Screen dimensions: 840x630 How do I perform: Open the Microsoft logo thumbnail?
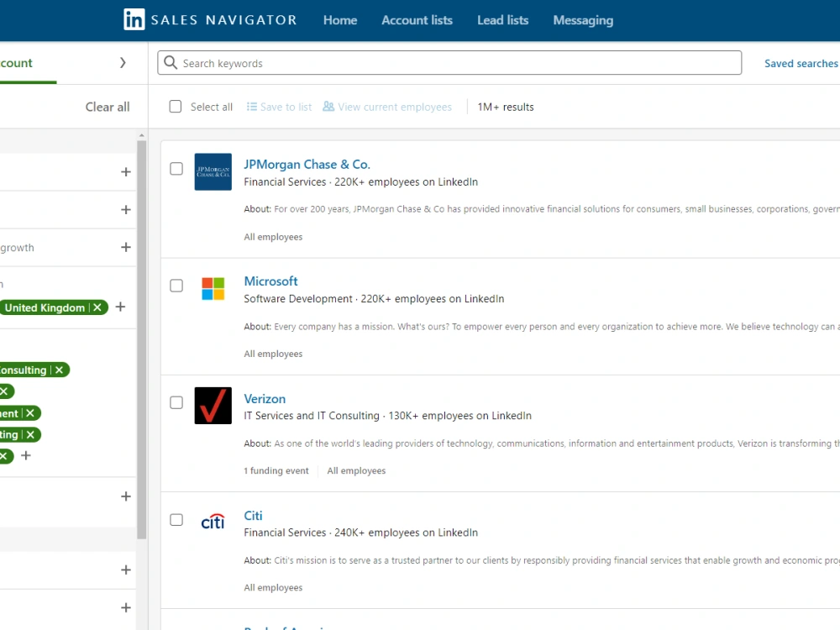(213, 289)
